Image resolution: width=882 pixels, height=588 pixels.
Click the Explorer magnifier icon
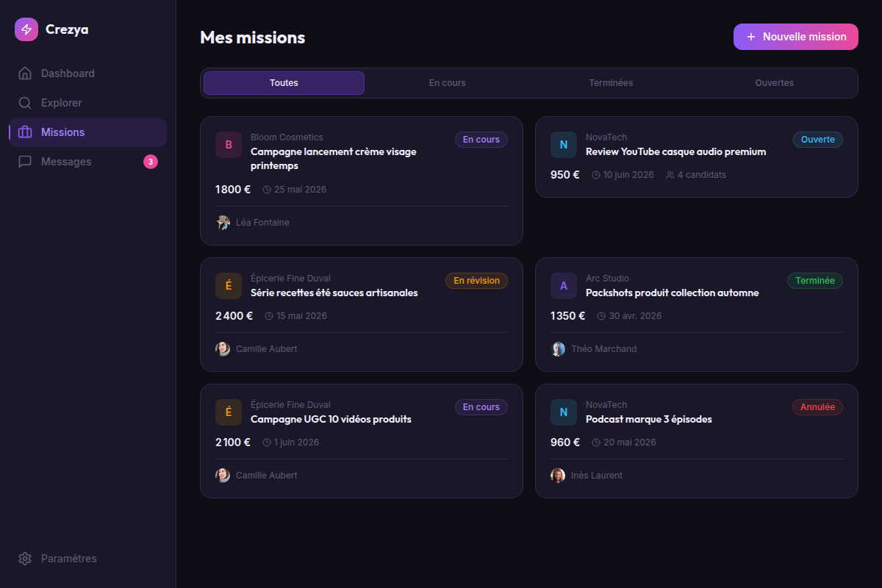tap(25, 103)
